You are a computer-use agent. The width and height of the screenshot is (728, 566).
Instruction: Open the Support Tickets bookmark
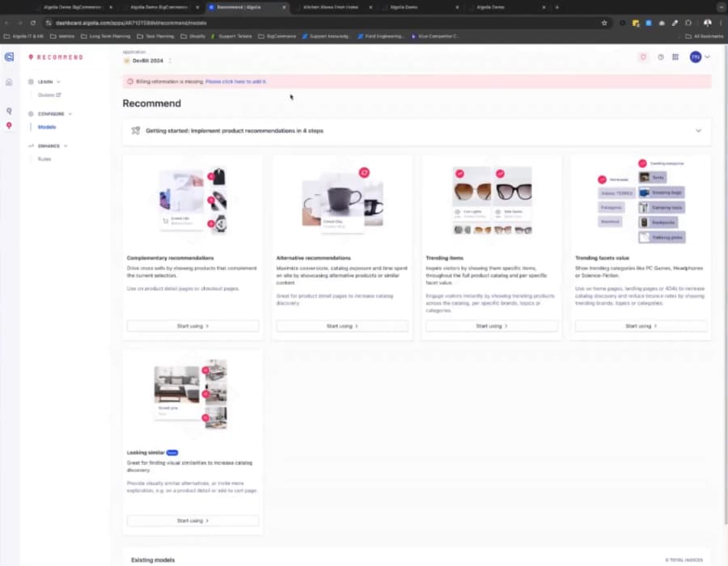point(231,36)
